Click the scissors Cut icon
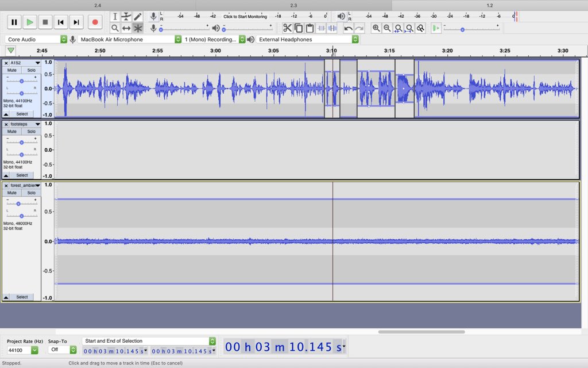 [x=287, y=28]
